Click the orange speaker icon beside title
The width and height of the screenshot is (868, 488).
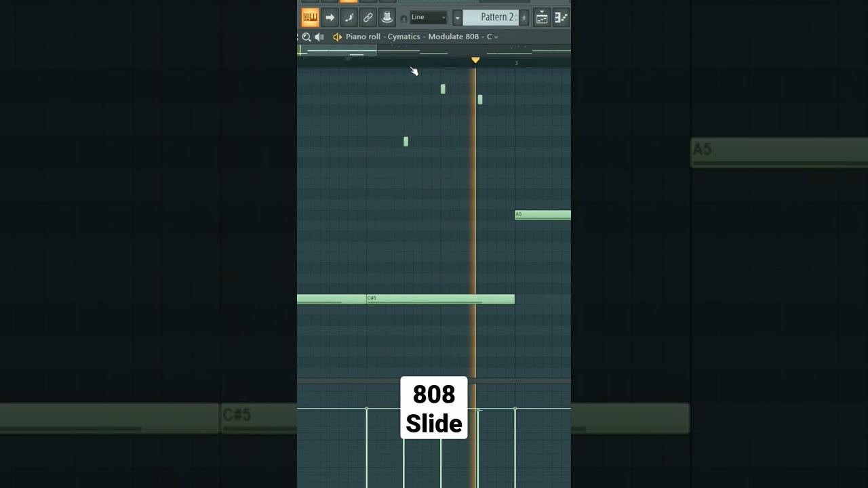[x=337, y=37]
